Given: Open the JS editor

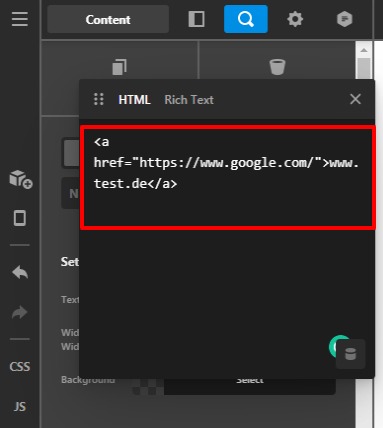Looking at the screenshot, I should tap(20, 407).
